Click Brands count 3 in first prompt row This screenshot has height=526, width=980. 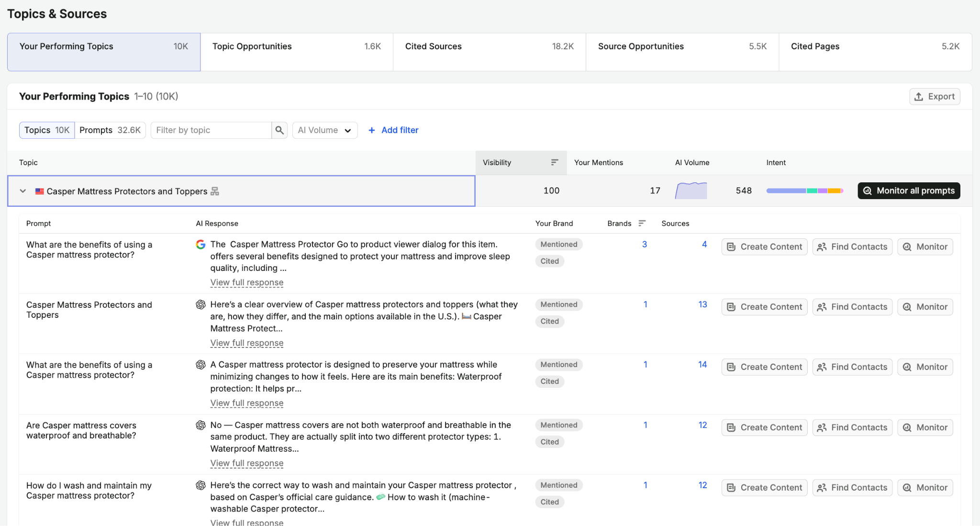(645, 245)
